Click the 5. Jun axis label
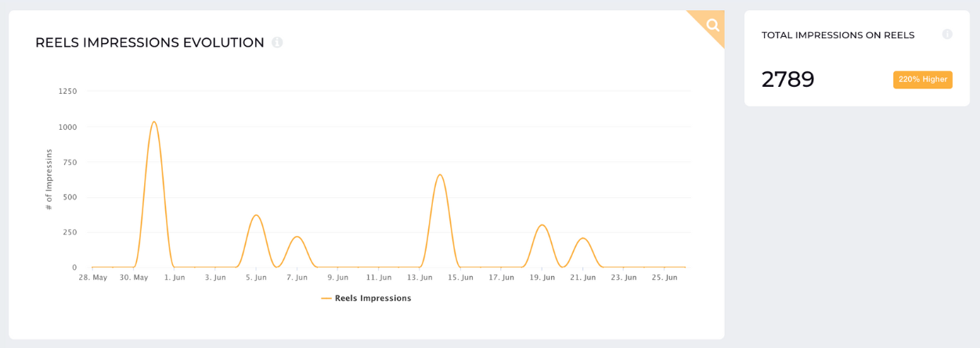This screenshot has width=980, height=348. coord(256,278)
